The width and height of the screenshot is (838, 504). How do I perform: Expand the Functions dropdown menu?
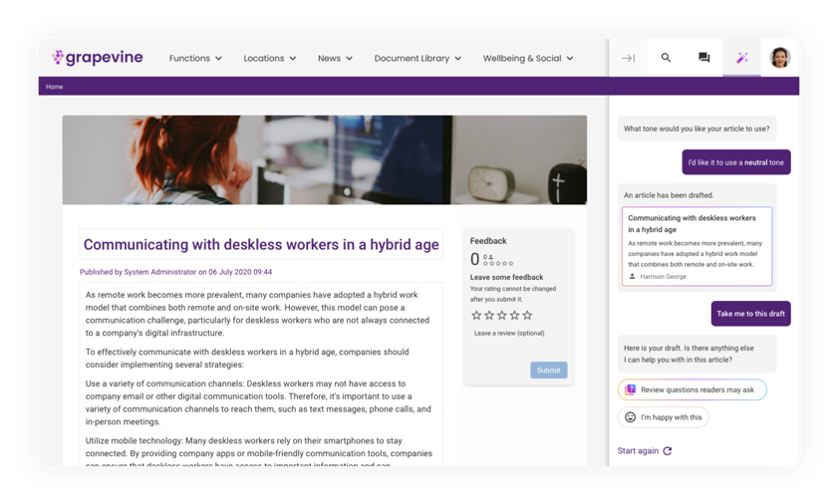pyautogui.click(x=195, y=58)
